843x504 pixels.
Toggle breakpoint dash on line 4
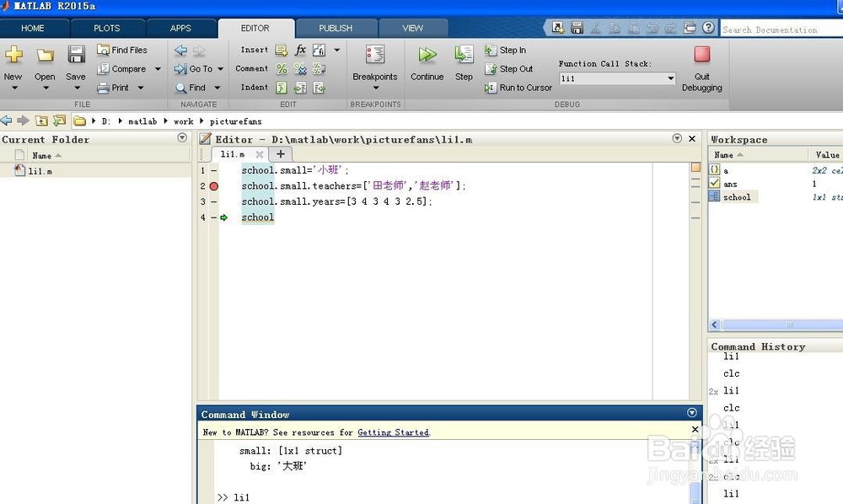[x=214, y=217]
